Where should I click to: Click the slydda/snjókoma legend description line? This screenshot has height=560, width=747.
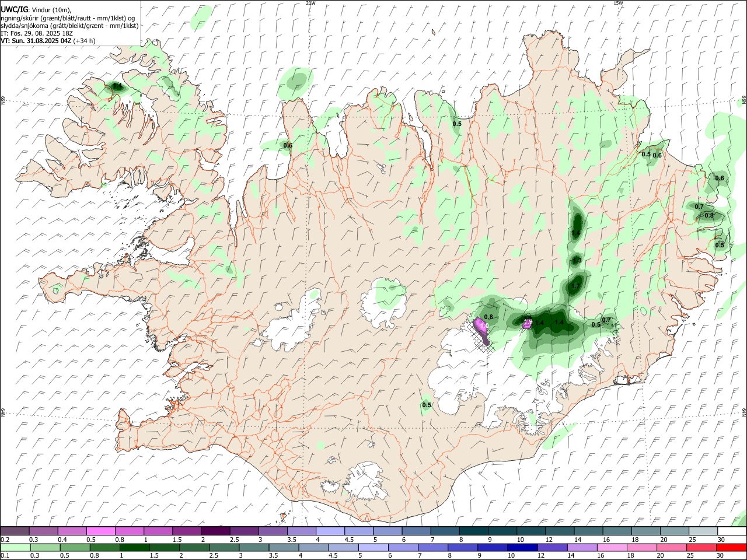pyautogui.click(x=69, y=26)
